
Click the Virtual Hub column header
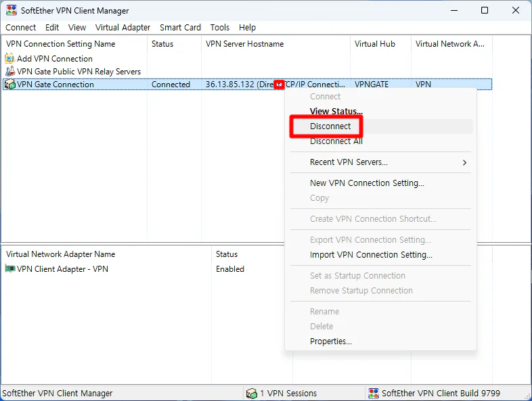[374, 44]
